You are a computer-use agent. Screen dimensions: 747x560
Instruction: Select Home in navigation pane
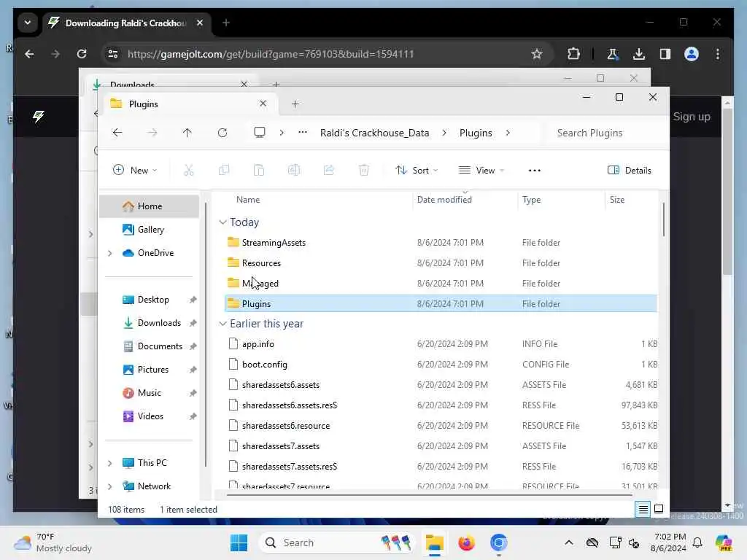tap(149, 206)
